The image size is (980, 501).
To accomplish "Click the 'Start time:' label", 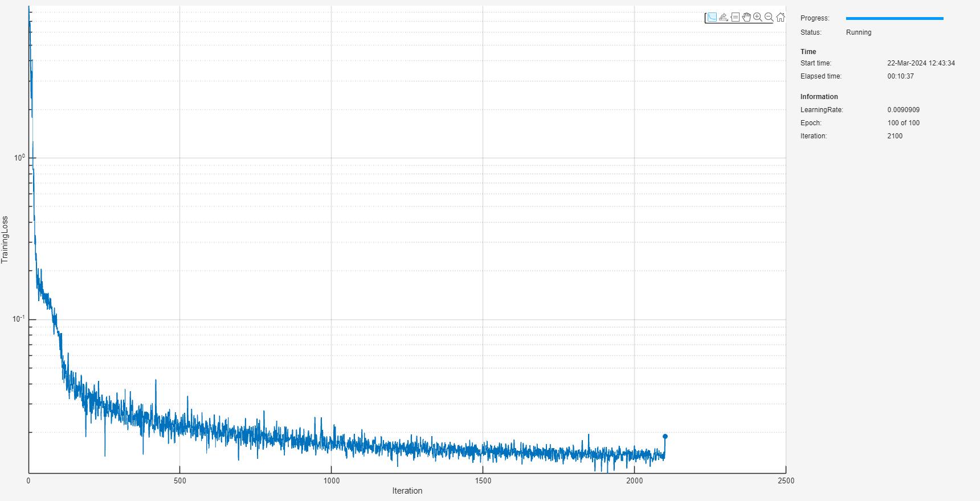I will [x=816, y=63].
